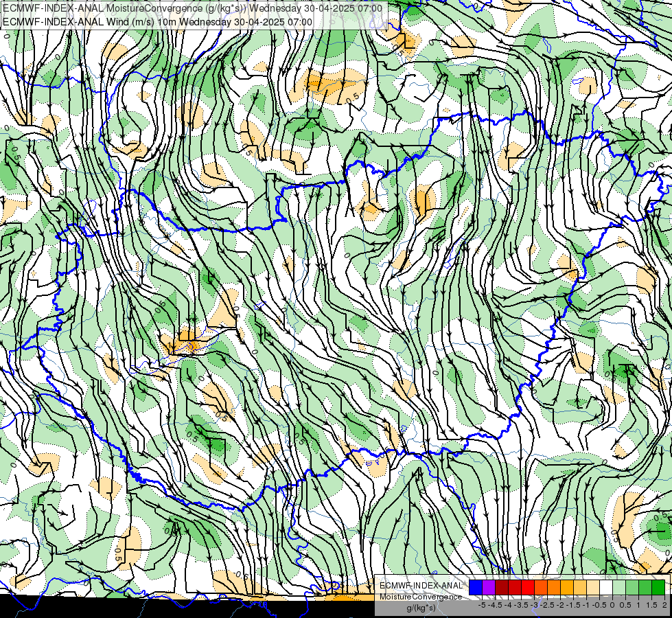672x618 pixels.
Task: Click the -2.5 legend value
Action: click(x=548, y=605)
